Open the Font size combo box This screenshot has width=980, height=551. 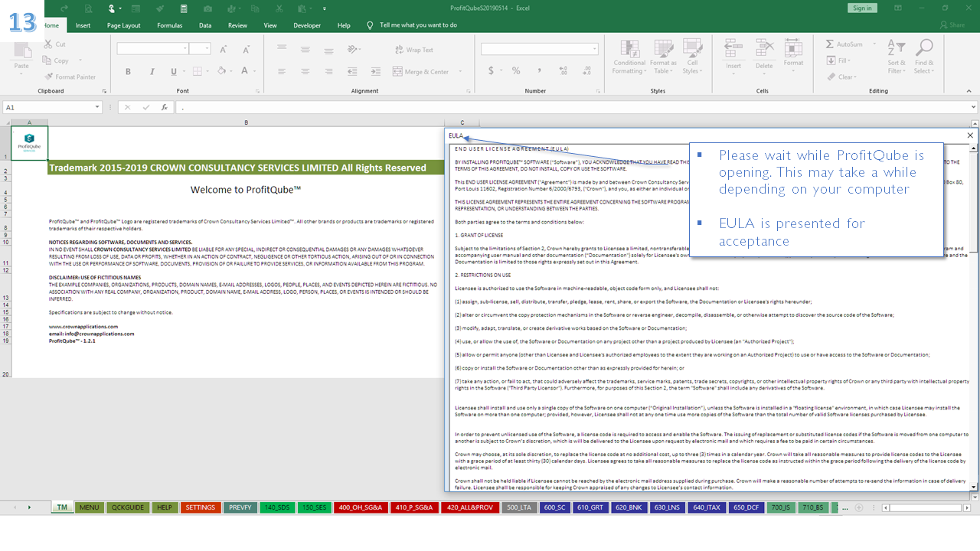pos(200,49)
